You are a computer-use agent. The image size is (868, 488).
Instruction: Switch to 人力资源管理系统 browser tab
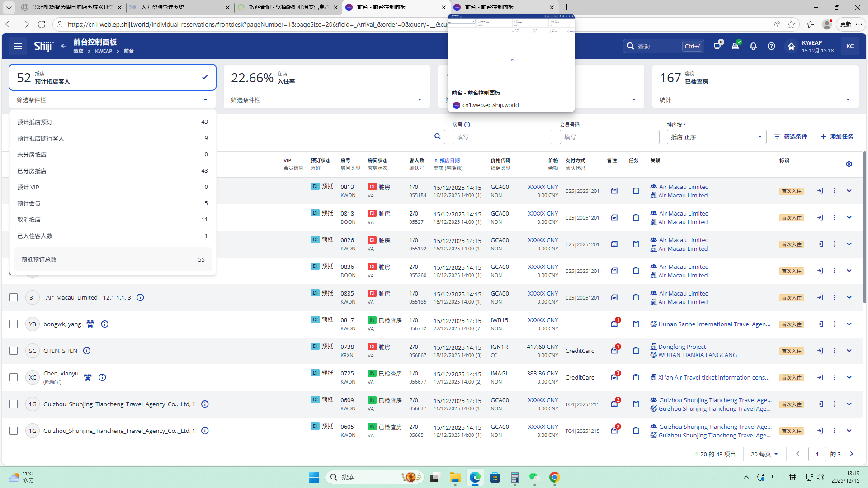pyautogui.click(x=163, y=7)
